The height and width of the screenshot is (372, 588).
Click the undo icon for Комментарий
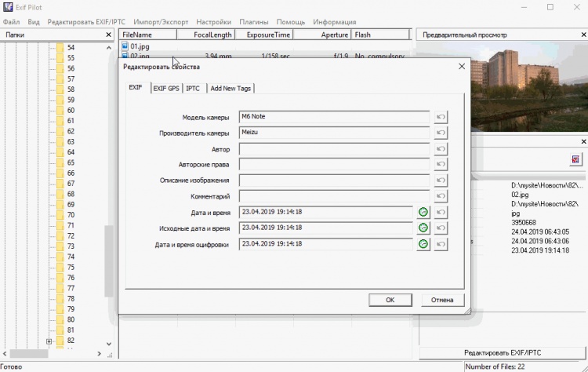[441, 196]
